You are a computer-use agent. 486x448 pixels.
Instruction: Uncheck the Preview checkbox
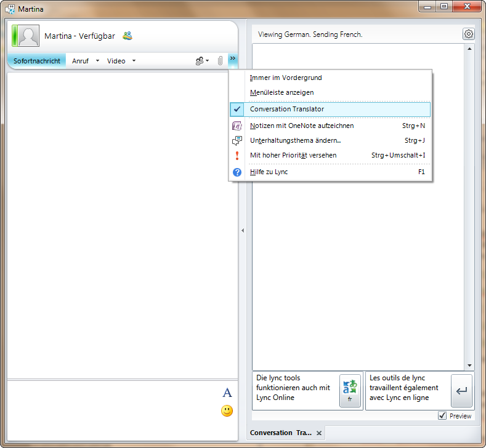pyautogui.click(x=442, y=416)
